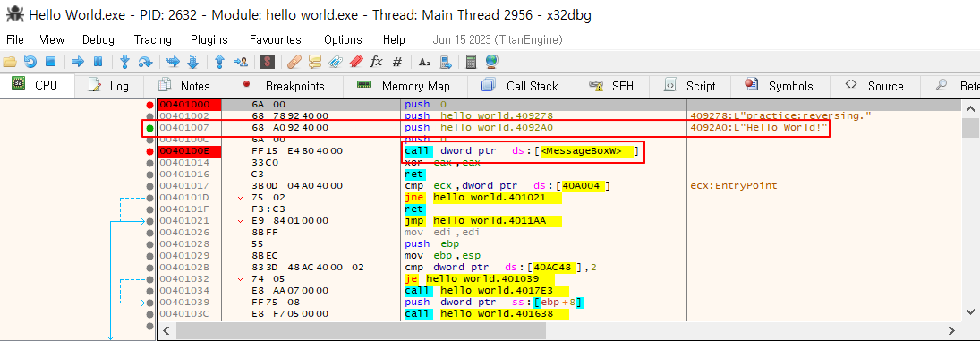Click the vertical scrollbar down arrow
980x341 pixels.
[x=970, y=312]
